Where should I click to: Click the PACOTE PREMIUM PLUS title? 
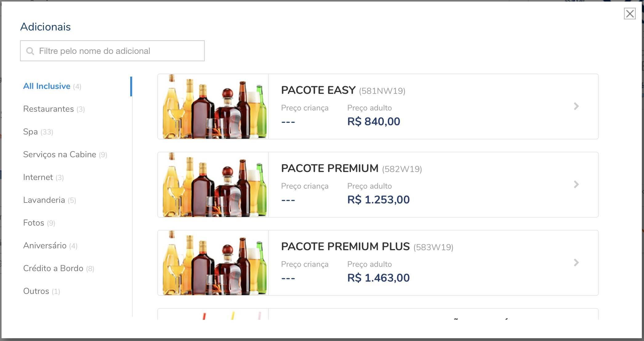point(345,247)
